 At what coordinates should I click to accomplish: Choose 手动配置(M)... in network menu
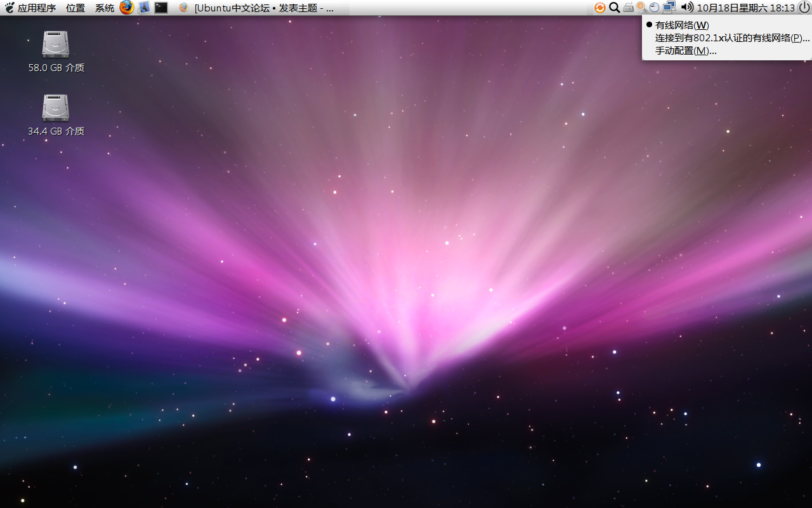[x=726, y=51]
